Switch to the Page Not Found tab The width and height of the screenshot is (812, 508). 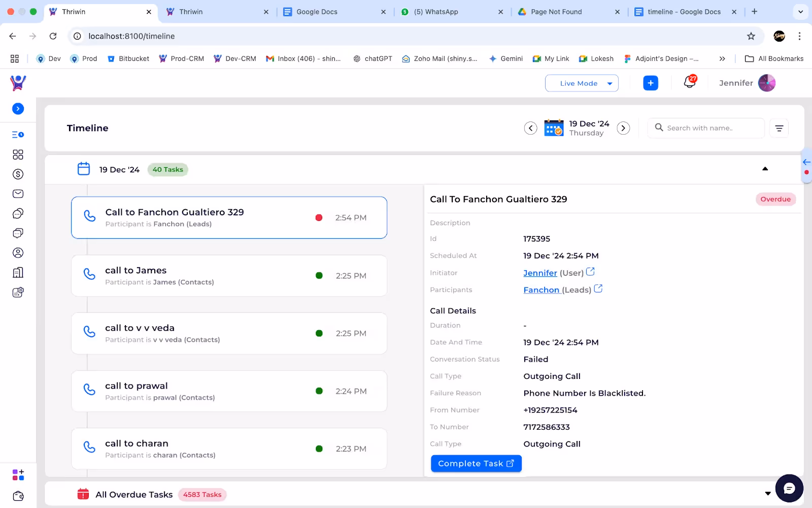pos(568,12)
